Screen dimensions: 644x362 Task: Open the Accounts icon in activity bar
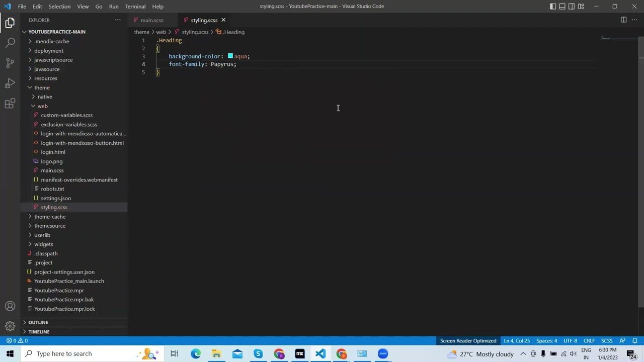coord(10,306)
